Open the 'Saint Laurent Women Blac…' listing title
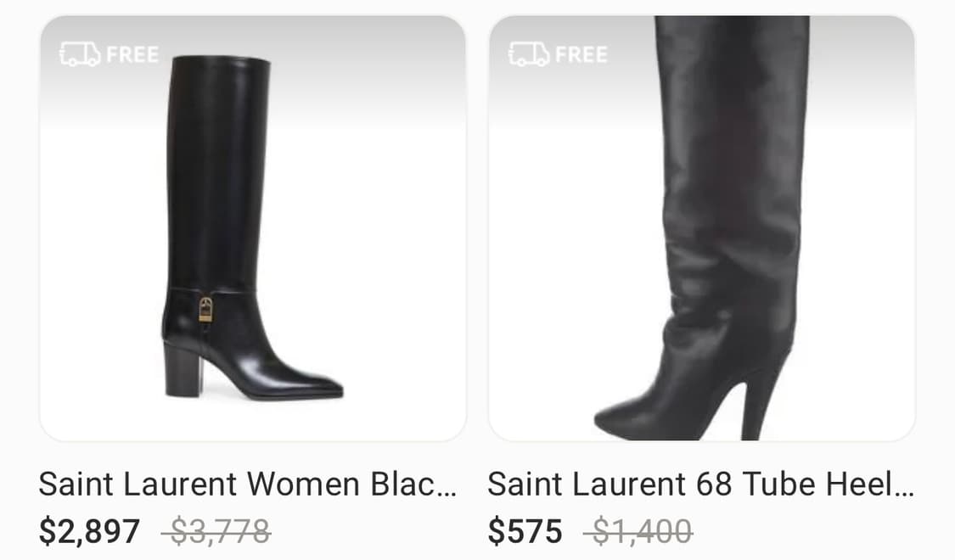Screen dimensions: 955x560 pyautogui.click(x=247, y=484)
